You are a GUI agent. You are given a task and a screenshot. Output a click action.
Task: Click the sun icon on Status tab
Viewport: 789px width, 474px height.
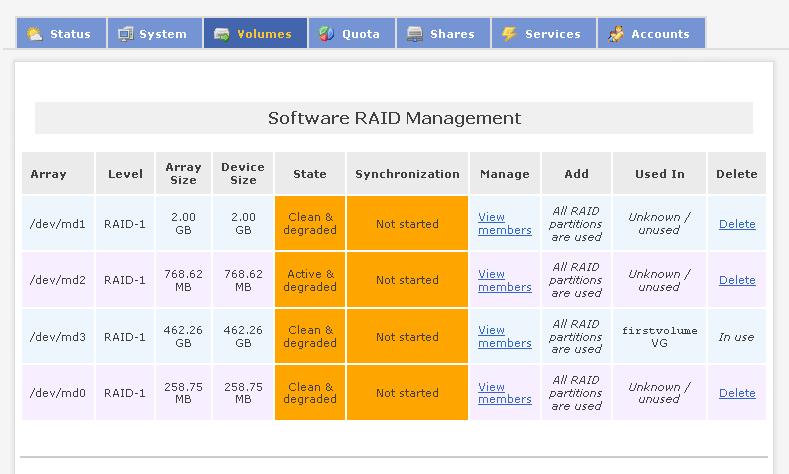(35, 34)
